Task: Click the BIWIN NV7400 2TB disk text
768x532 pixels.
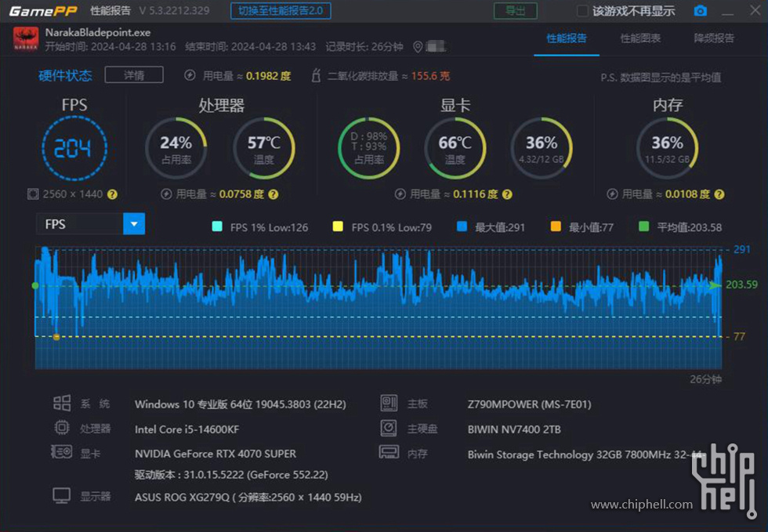Action: [514, 429]
